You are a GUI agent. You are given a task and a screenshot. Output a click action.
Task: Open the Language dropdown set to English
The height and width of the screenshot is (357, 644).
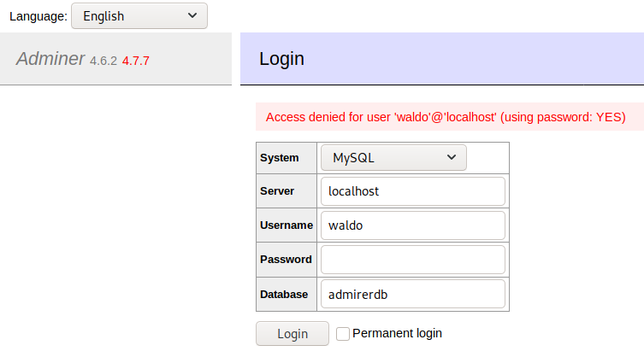click(x=139, y=16)
